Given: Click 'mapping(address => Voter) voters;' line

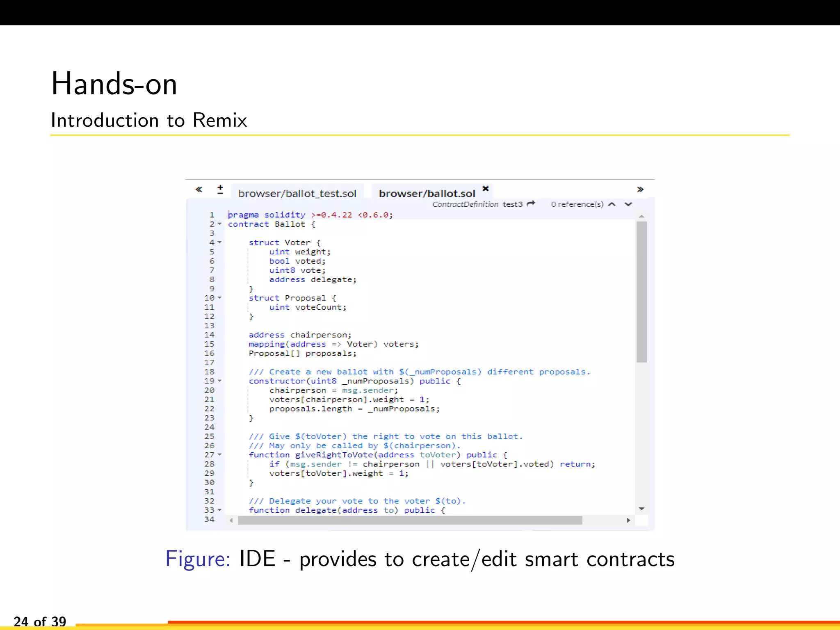Looking at the screenshot, I should [x=333, y=344].
